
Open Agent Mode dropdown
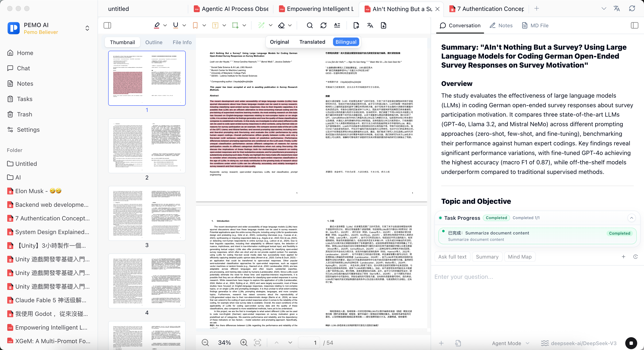(510, 343)
